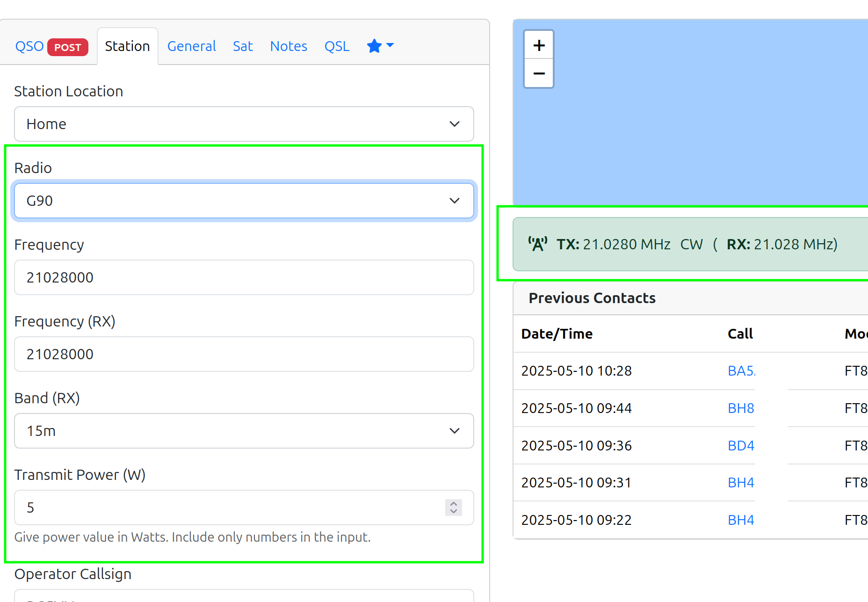Click the radio tower icon in status bar
The height and width of the screenshot is (602, 868).
pos(537,244)
